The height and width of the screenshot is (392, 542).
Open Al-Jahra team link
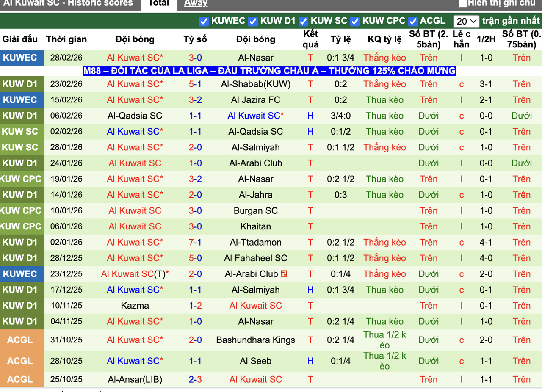pos(256,195)
